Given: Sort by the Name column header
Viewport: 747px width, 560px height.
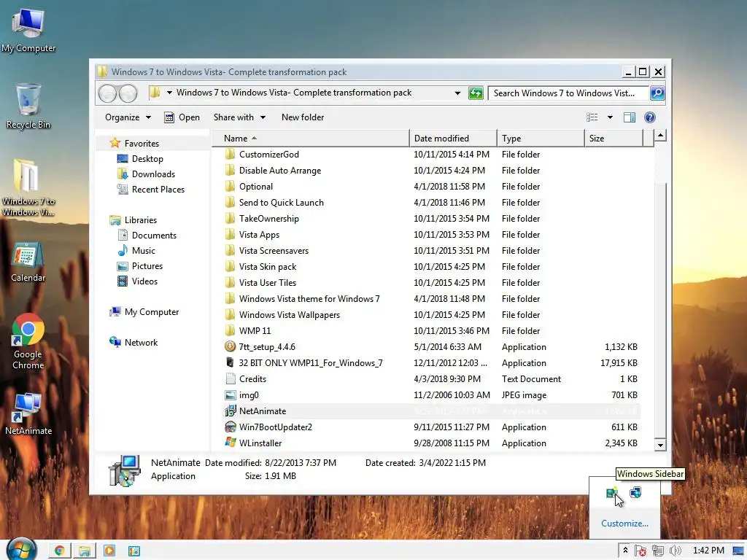Looking at the screenshot, I should (310, 138).
